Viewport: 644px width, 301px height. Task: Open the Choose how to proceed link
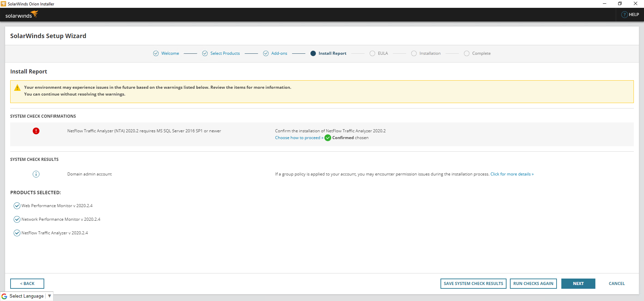coord(299,138)
